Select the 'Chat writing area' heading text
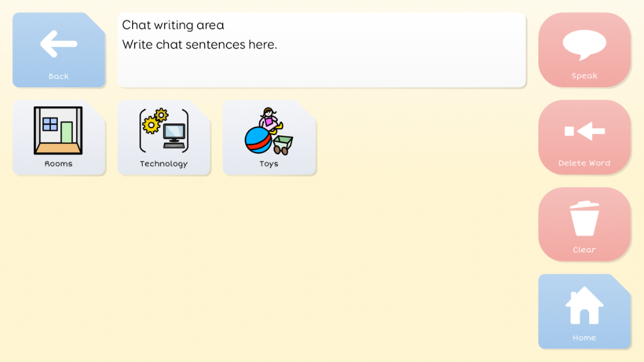644x362 pixels. (x=173, y=25)
